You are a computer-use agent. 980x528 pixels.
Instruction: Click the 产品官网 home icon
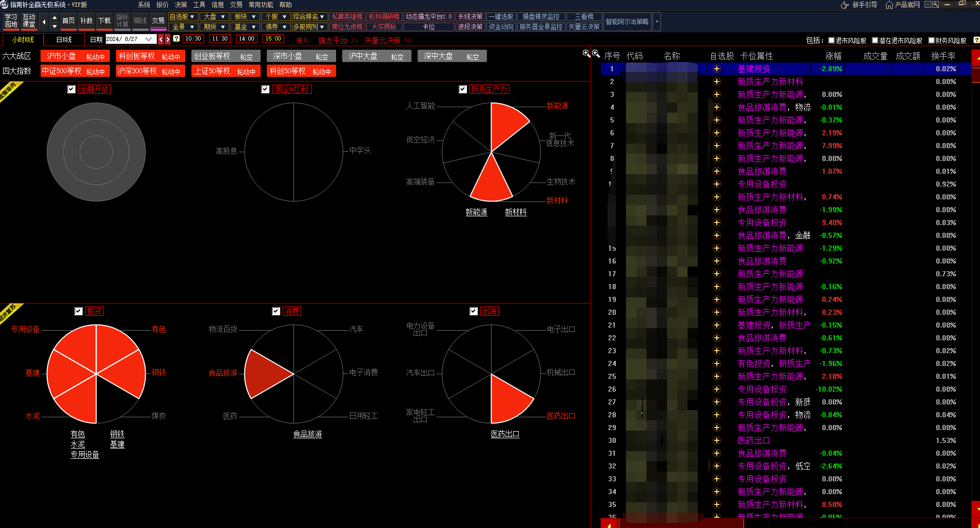889,5
